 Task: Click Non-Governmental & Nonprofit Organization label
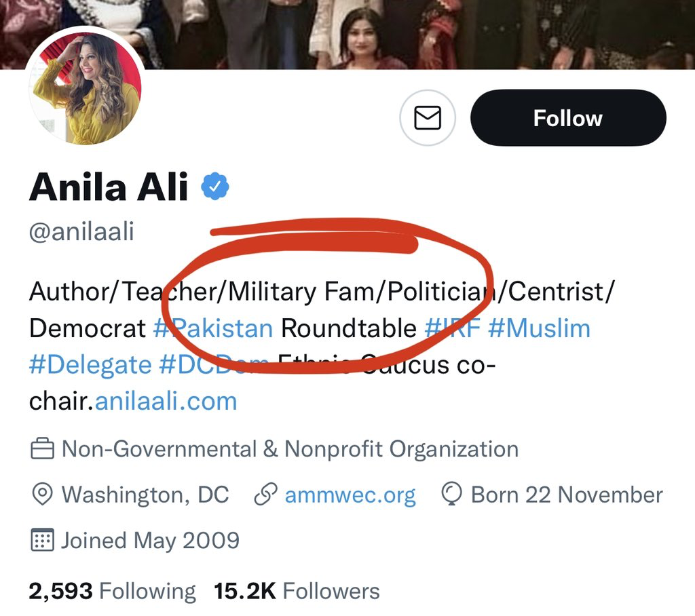[x=290, y=449]
